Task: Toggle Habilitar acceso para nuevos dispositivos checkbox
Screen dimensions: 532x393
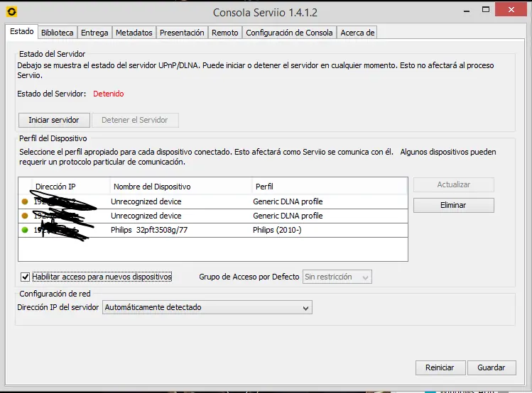Action: coord(25,277)
